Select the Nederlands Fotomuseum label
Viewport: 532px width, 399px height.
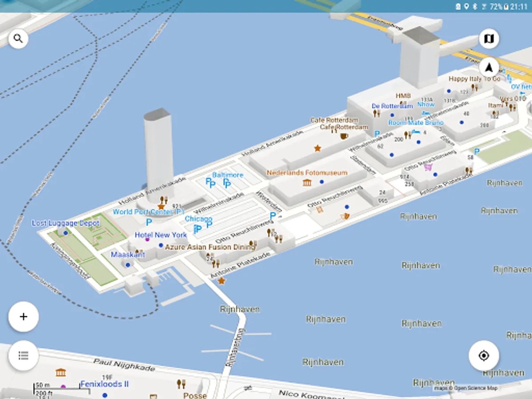307,172
